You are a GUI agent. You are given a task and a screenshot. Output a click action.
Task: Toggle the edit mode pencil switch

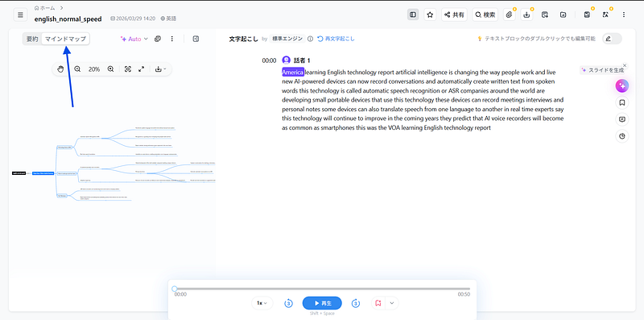[612, 39]
